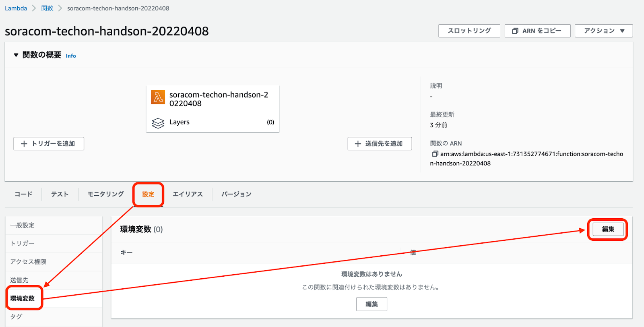Click the ARN をコピー button

537,31
